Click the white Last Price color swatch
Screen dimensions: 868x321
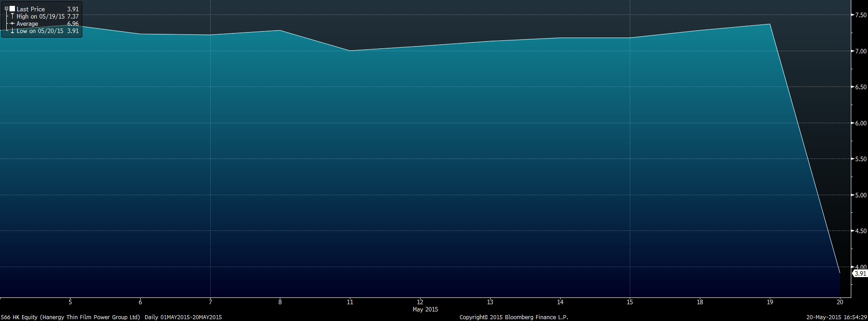click(x=12, y=9)
